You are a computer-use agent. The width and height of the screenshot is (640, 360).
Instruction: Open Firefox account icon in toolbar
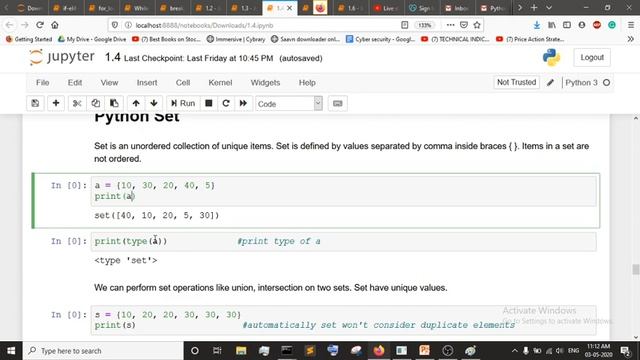[582, 25]
